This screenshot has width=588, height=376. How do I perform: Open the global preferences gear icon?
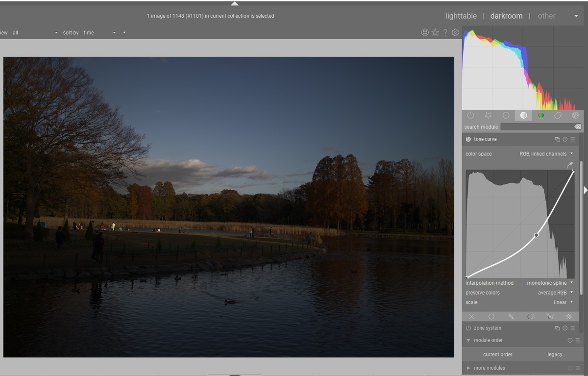click(x=455, y=32)
